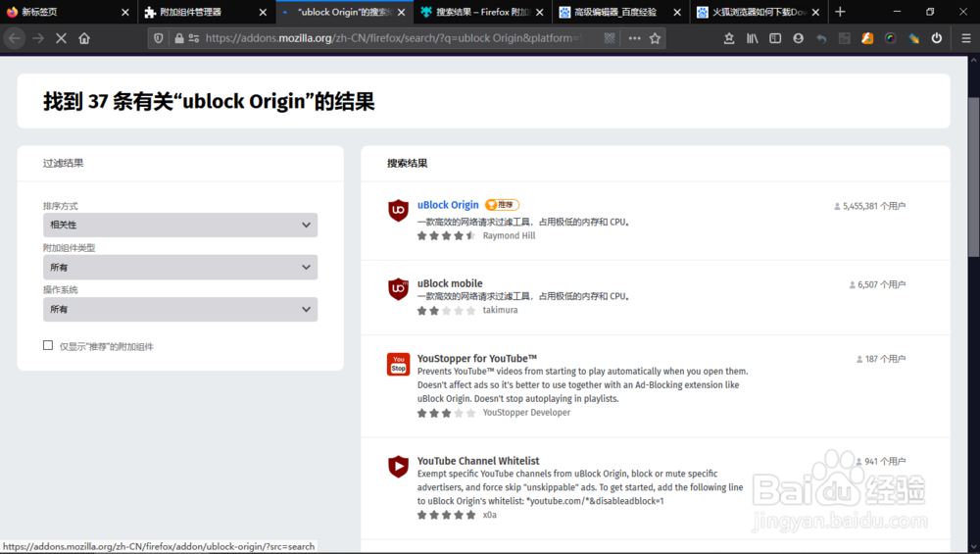Click the 6,507 个用户 count
Viewport: 980px width, 554px height.
[x=877, y=284]
